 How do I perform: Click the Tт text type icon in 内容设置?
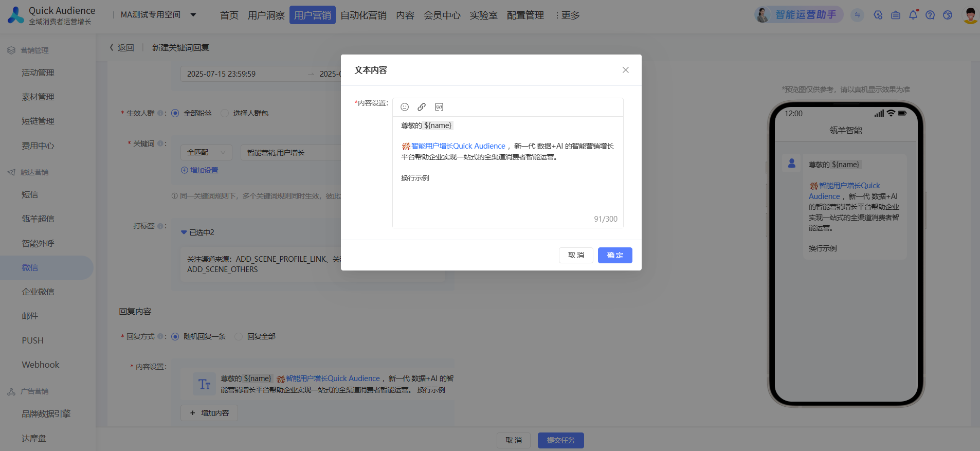tap(205, 385)
